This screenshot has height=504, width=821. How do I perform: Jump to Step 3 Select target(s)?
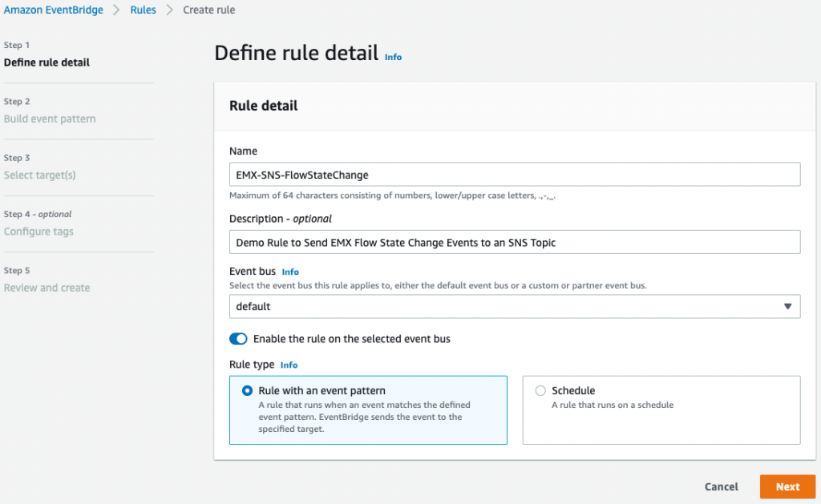tap(39, 175)
